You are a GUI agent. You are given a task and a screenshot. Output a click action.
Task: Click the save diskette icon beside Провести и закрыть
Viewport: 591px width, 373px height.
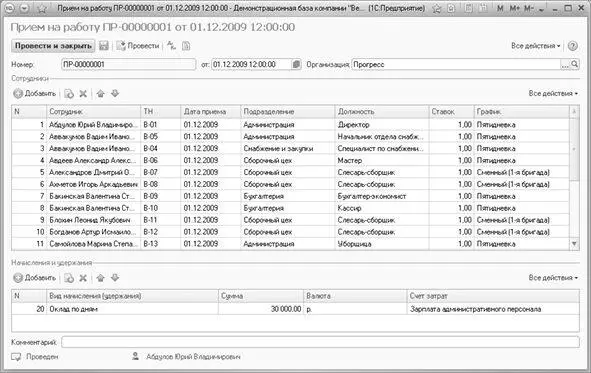[x=104, y=46]
